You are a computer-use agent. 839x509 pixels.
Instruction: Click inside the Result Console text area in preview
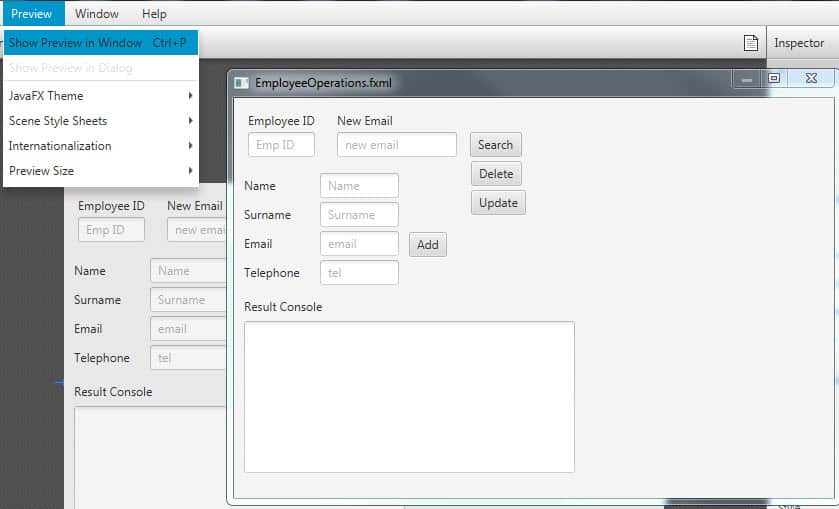point(409,397)
